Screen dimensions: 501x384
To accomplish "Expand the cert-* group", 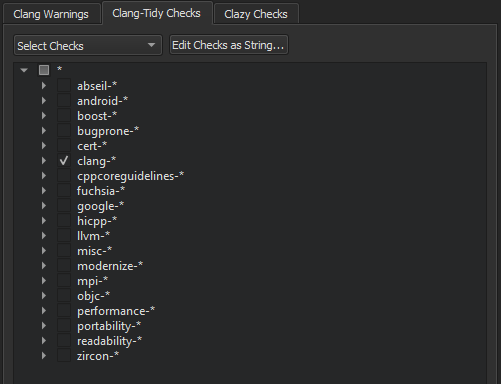I will 44,146.
